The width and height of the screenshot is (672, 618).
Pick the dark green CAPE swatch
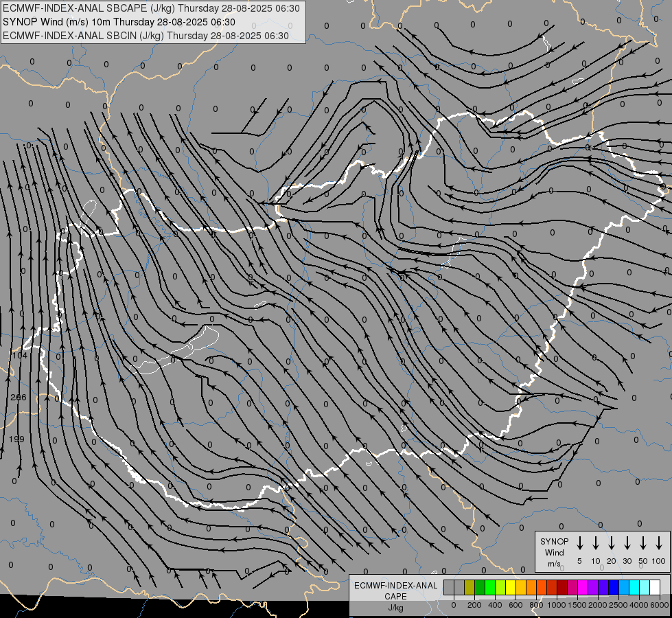(x=480, y=587)
